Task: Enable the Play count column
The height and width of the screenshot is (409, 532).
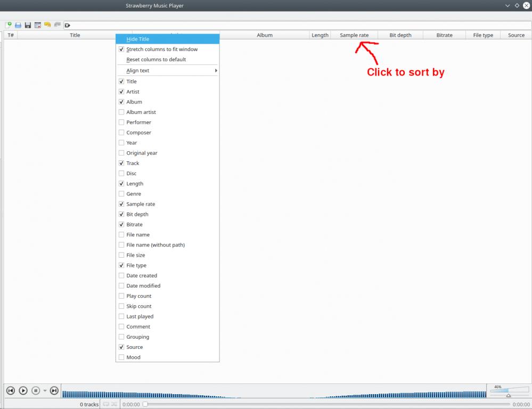Action: [x=121, y=296]
